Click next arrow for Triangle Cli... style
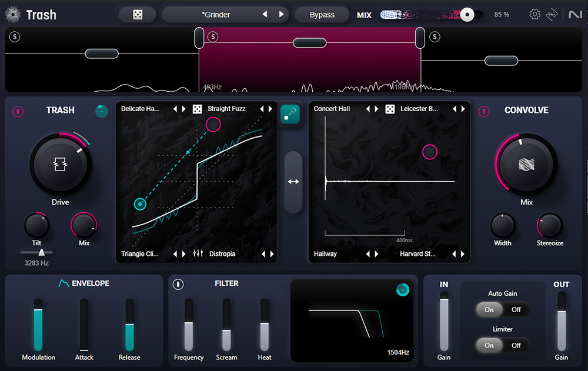This screenshot has width=588, height=371. [183, 254]
